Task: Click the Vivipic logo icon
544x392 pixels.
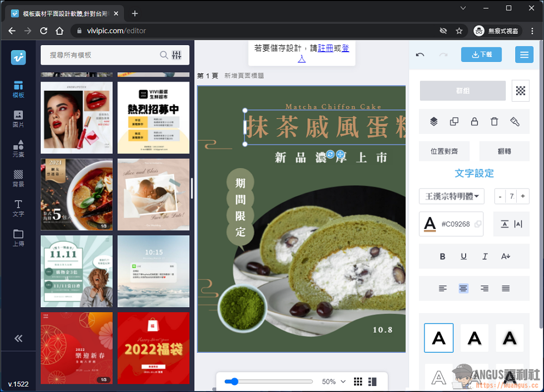Action: click(x=18, y=58)
